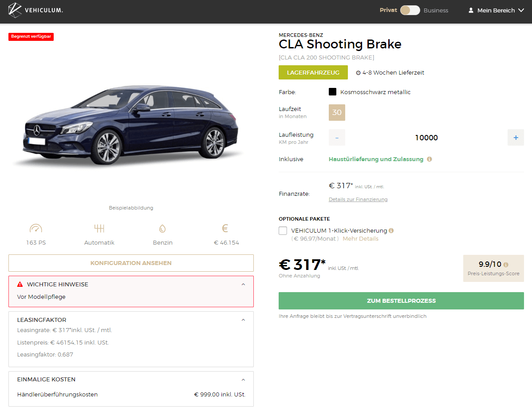Screen dimensions: 532x412
Task: Check the VEHICULUM 1-Klick-Versicherung checkbox
Action: click(x=283, y=231)
